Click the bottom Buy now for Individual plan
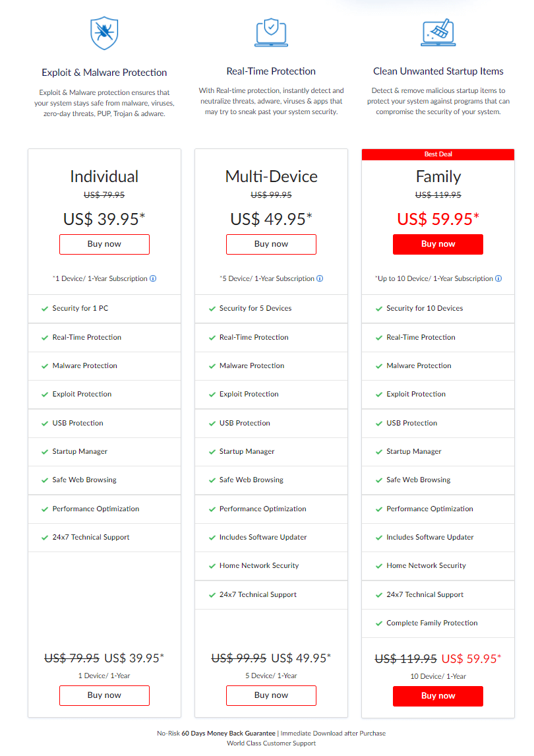 [104, 695]
